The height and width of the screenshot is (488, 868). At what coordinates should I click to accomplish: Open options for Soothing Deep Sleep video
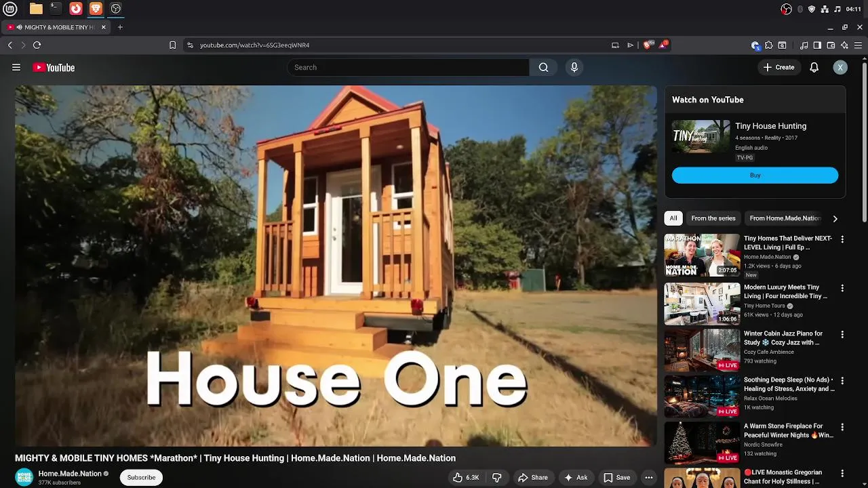pos(842,381)
